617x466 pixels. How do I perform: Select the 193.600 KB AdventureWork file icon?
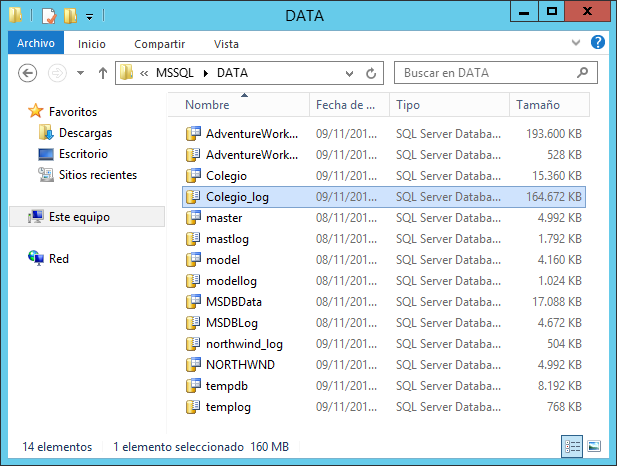click(193, 133)
